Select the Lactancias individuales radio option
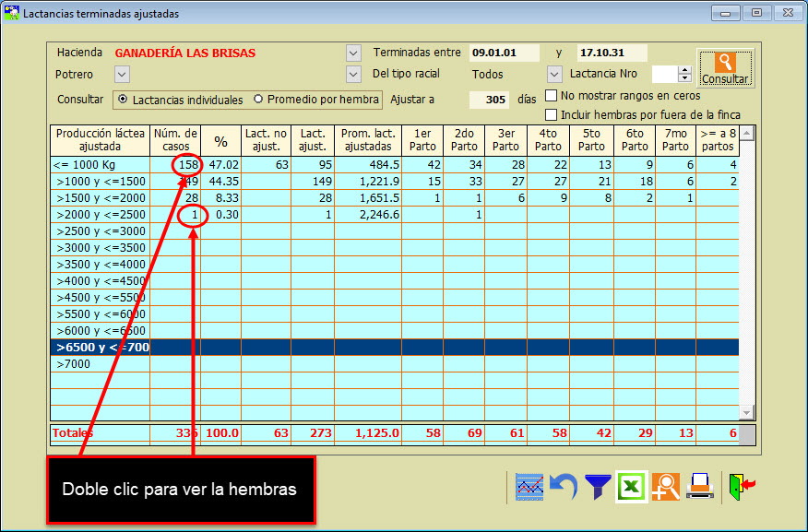The width and height of the screenshot is (808, 532). [x=122, y=100]
